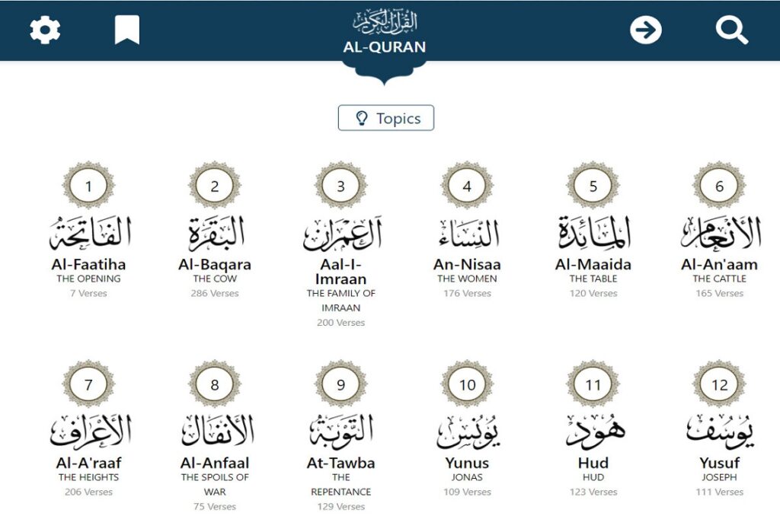The height and width of the screenshot is (532, 780).
Task: Select the surah number 6 medallion
Action: pos(719,186)
